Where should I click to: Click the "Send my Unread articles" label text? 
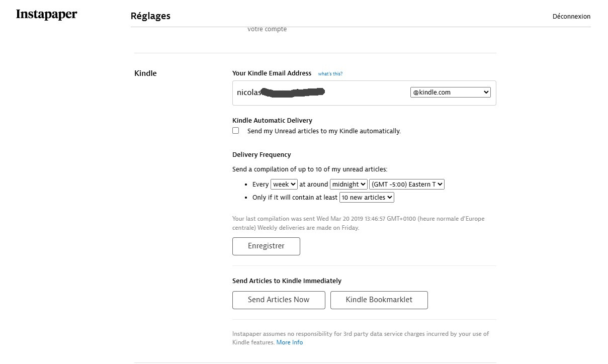pyautogui.click(x=324, y=131)
